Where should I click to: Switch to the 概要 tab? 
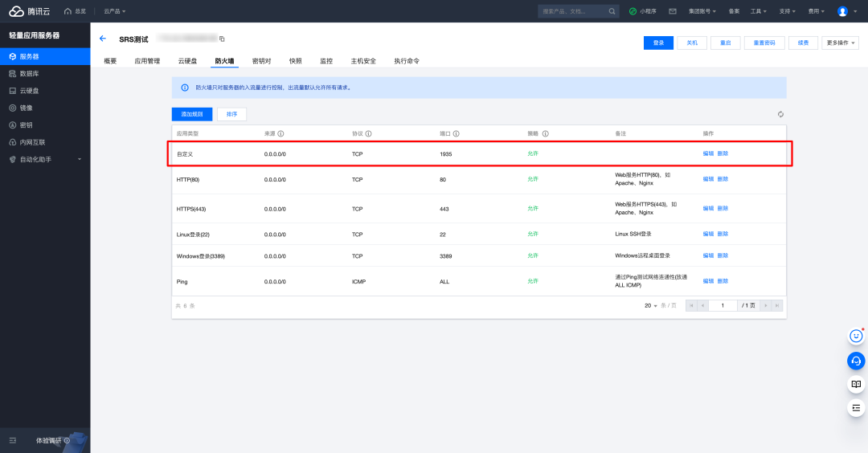110,61
